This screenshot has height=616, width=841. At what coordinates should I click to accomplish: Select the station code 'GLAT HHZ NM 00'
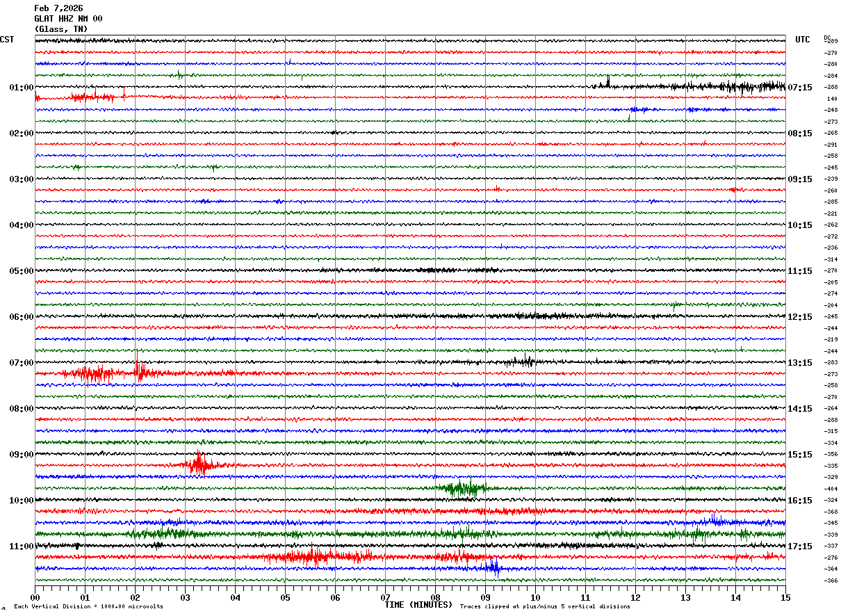[68, 19]
